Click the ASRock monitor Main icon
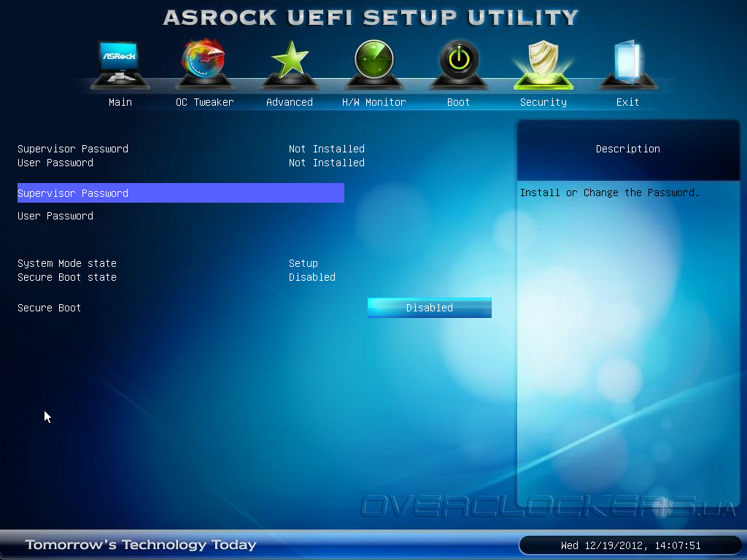 tap(120, 65)
